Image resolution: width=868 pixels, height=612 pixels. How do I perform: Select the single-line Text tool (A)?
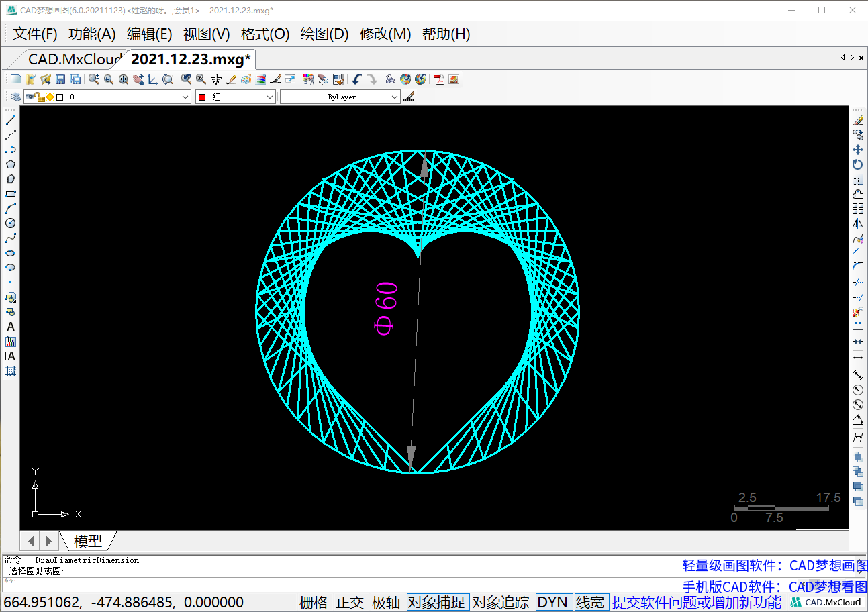pos(11,327)
